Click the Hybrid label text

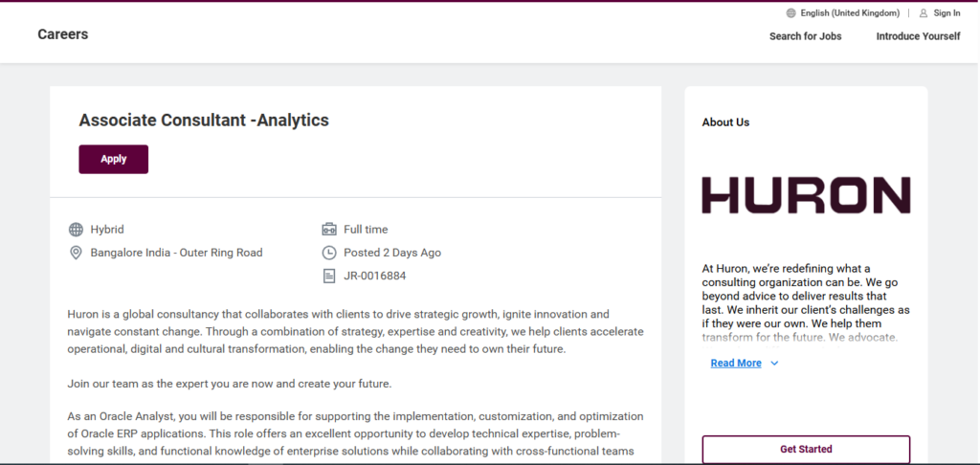(107, 230)
